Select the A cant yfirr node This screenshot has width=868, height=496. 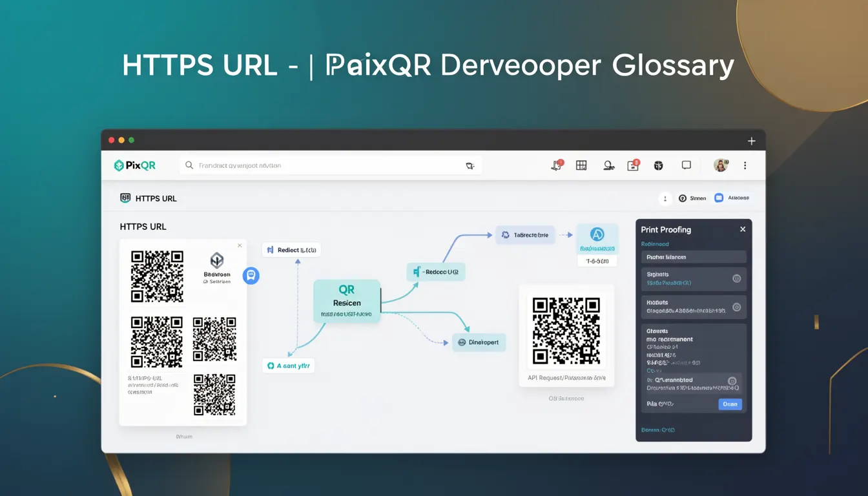tap(288, 366)
